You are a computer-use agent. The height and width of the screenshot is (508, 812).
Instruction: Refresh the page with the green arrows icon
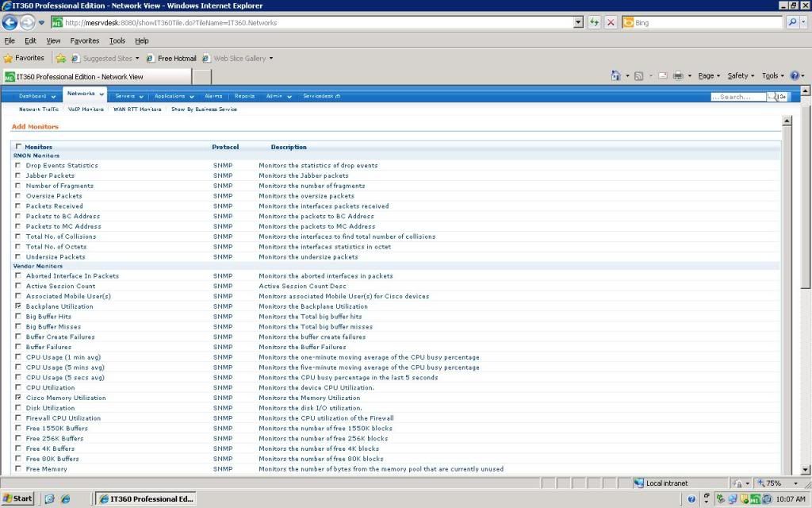click(x=594, y=22)
